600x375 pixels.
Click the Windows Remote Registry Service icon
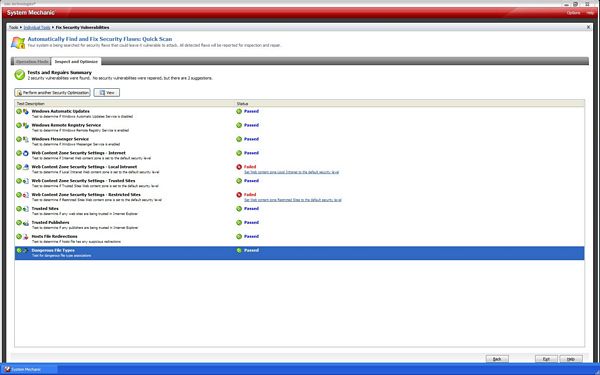coord(26,126)
